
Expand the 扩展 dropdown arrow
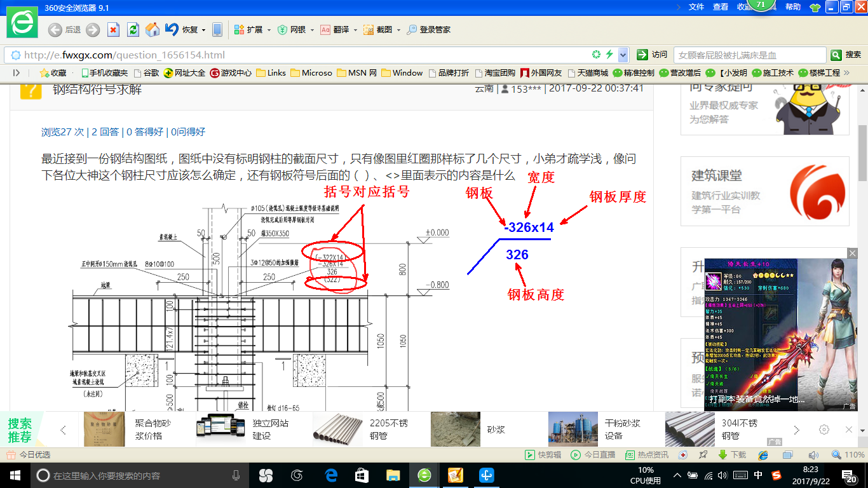click(269, 30)
